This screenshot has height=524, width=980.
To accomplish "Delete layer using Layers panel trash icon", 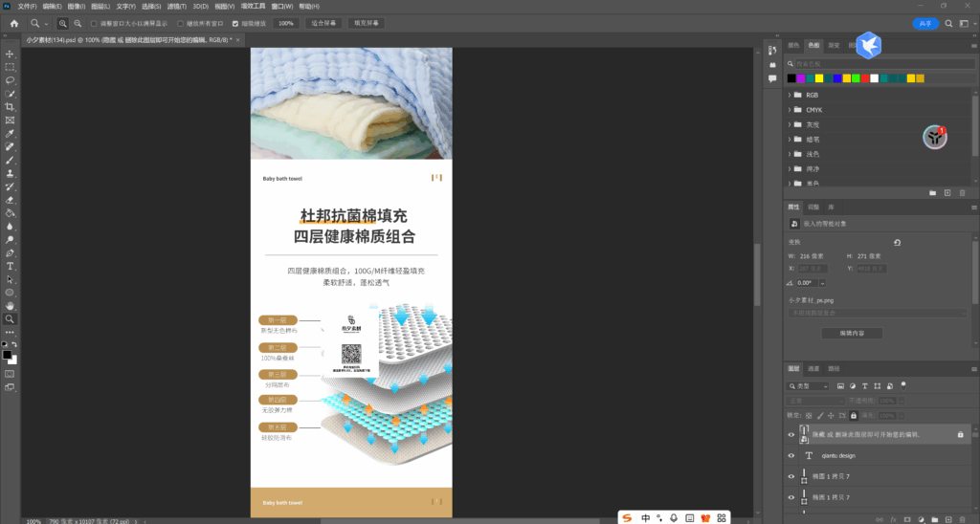I will (x=962, y=519).
